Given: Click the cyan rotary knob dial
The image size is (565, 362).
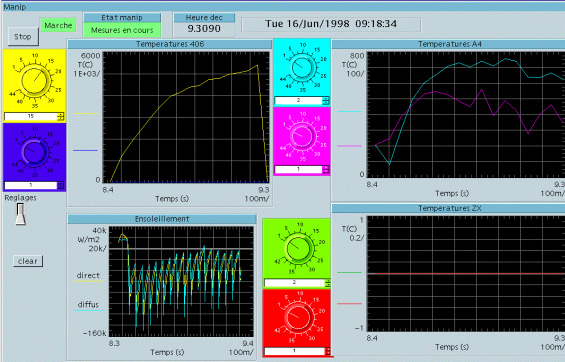Looking at the screenshot, I should click(x=302, y=67).
